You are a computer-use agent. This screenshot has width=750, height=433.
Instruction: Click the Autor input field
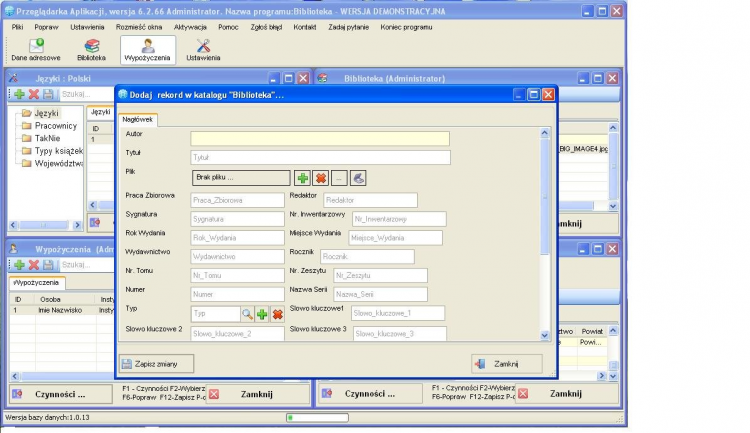click(x=320, y=139)
